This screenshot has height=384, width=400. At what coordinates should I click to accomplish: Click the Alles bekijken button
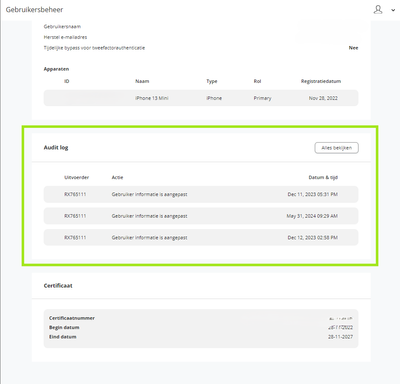click(336, 148)
